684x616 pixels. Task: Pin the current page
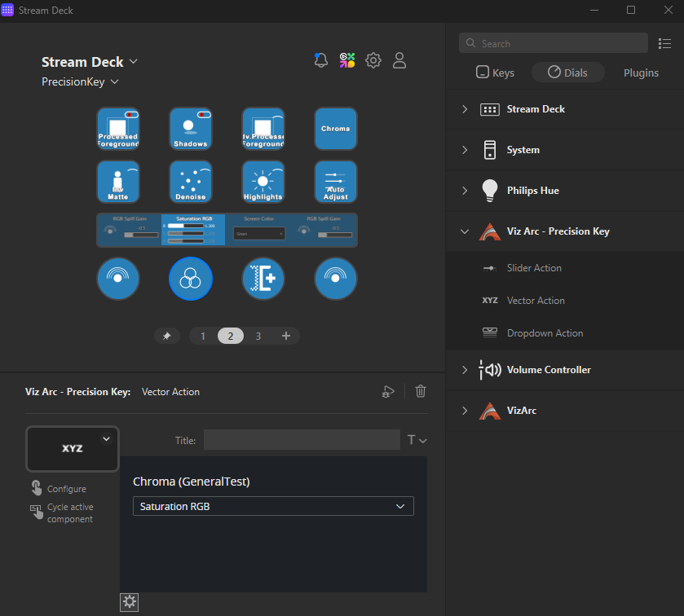166,336
